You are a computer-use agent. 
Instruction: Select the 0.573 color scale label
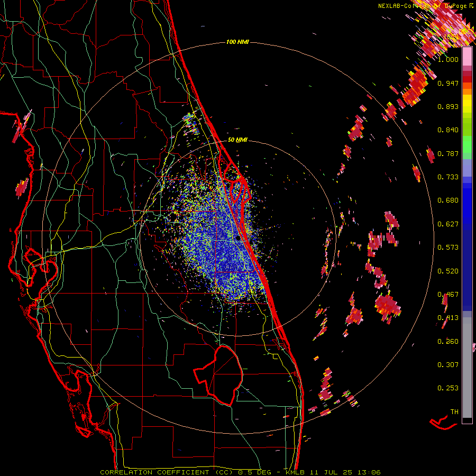(448, 248)
